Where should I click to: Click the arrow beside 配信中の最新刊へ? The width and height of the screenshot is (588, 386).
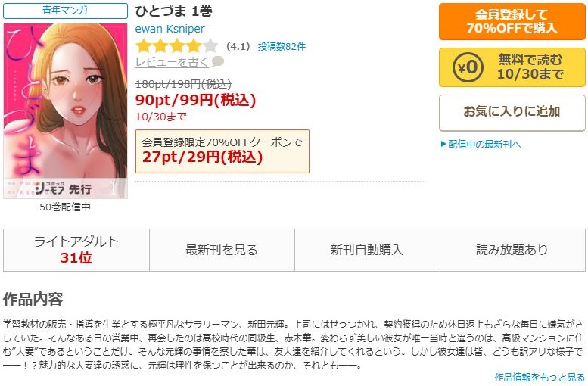tap(443, 144)
